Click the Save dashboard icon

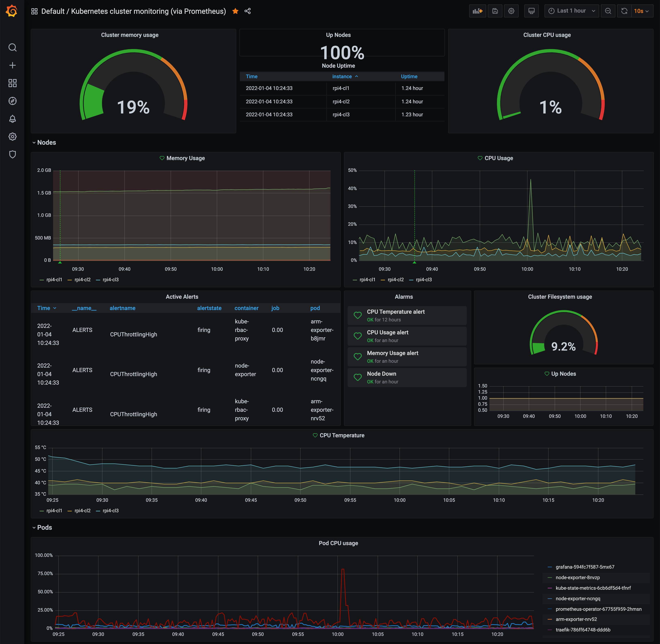click(x=495, y=11)
